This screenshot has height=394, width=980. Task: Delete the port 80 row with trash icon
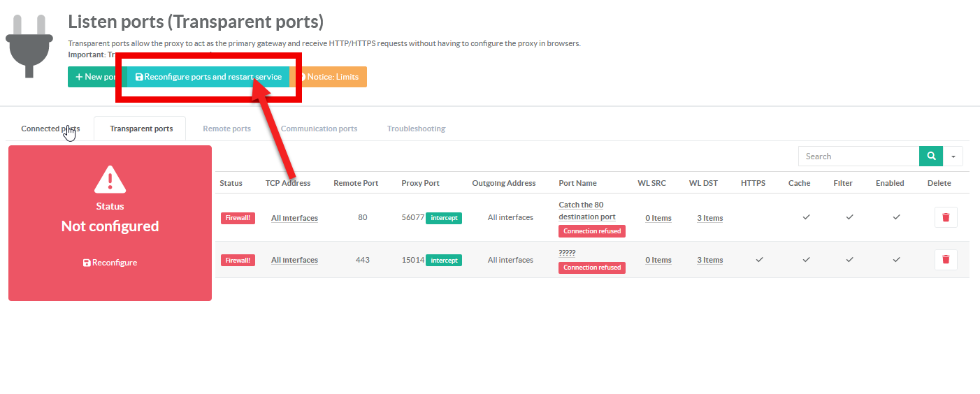[x=946, y=217]
